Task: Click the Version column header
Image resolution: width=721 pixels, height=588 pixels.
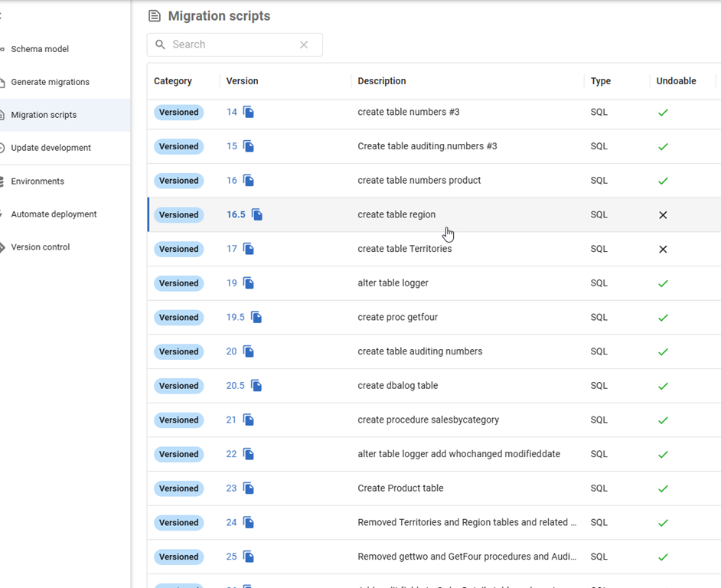Action: (242, 81)
